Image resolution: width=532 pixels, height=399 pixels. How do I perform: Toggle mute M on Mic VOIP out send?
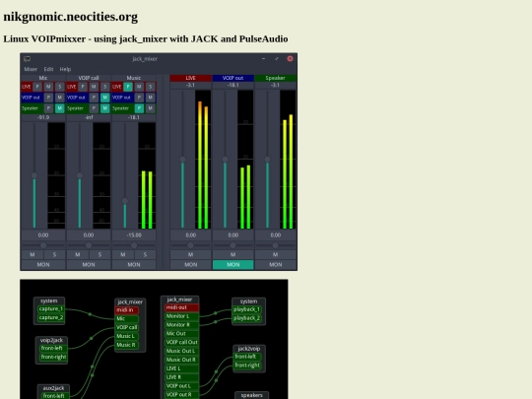[60, 98]
